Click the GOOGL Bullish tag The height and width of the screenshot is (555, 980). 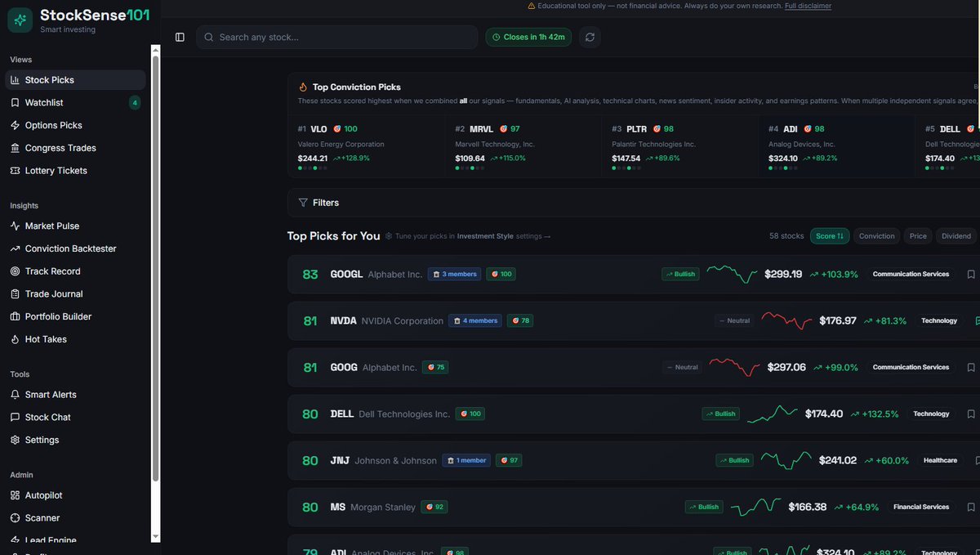[x=680, y=275]
